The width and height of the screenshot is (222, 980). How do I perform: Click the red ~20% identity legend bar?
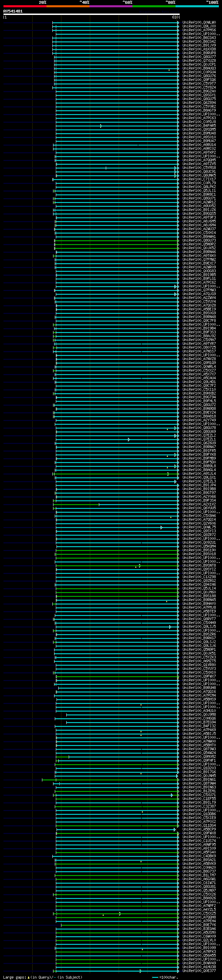25,6
